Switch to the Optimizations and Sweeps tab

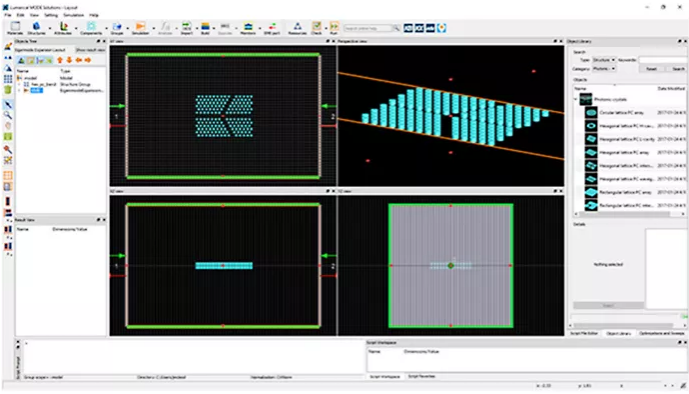click(x=661, y=333)
